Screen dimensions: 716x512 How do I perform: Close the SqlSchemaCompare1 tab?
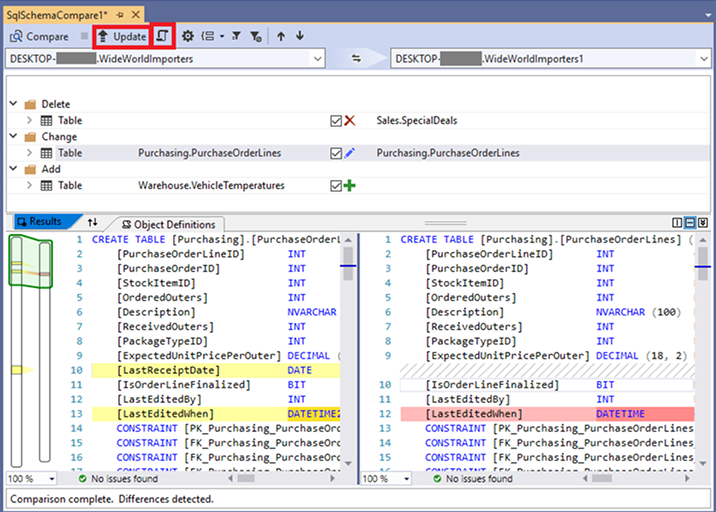[136, 15]
